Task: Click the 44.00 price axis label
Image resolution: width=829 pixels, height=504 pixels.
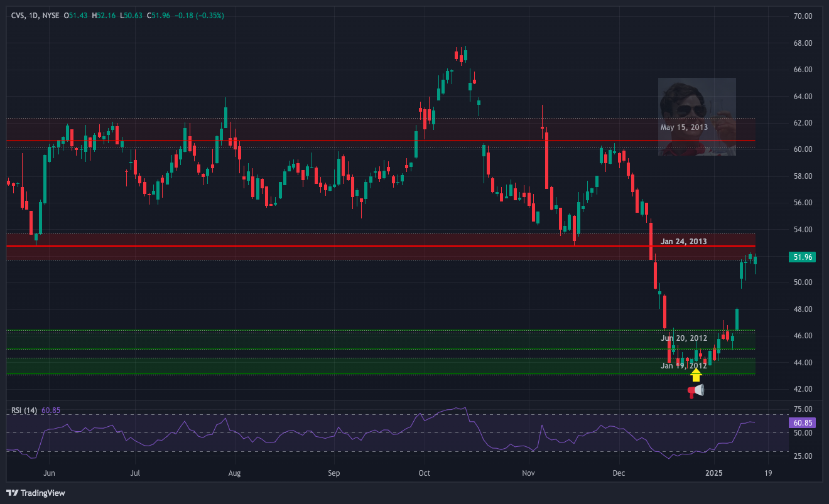Action: click(803, 363)
